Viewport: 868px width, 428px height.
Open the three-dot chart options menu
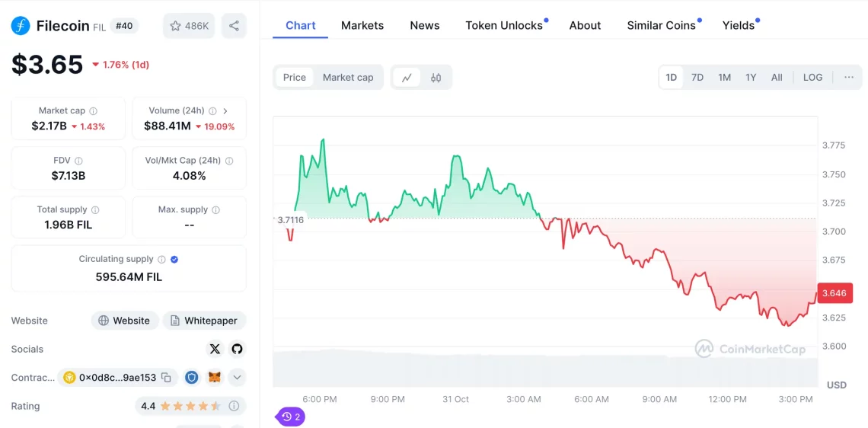pyautogui.click(x=848, y=78)
